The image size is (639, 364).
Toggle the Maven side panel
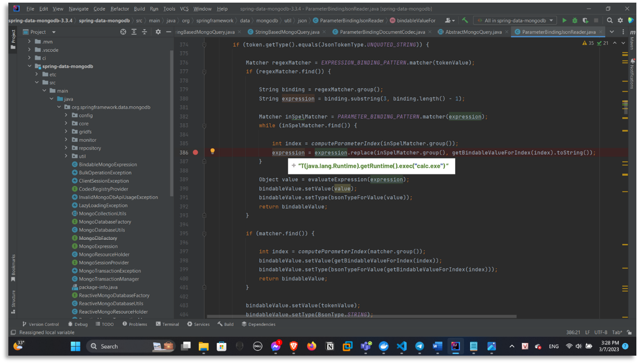[632, 40]
